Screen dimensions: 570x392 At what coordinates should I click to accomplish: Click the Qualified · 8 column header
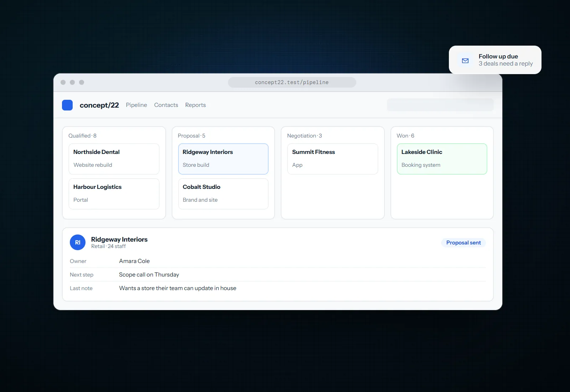click(82, 136)
